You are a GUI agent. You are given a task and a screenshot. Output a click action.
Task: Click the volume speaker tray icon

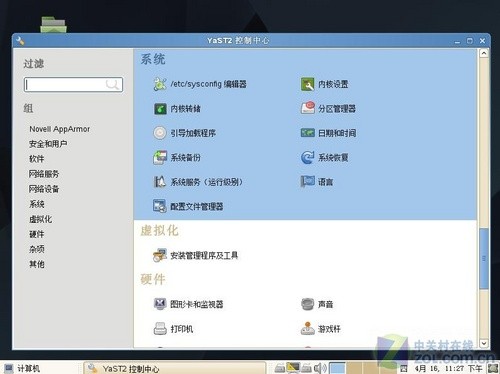pos(320,368)
